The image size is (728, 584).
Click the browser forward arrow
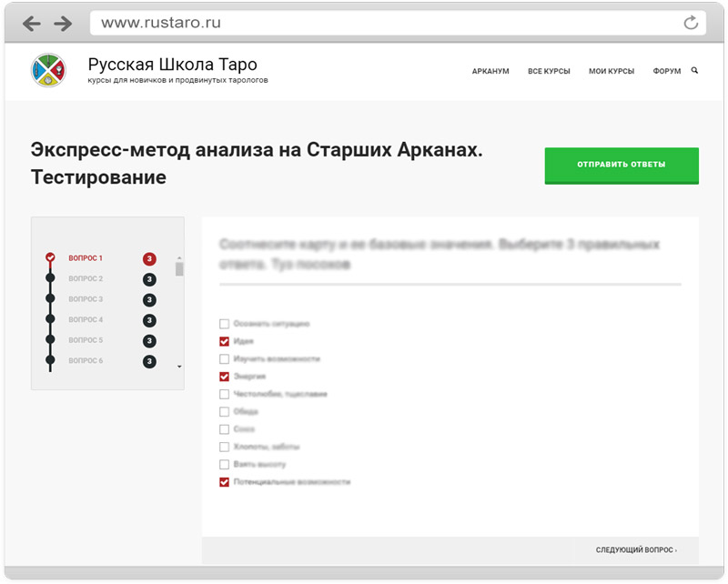coord(62,23)
